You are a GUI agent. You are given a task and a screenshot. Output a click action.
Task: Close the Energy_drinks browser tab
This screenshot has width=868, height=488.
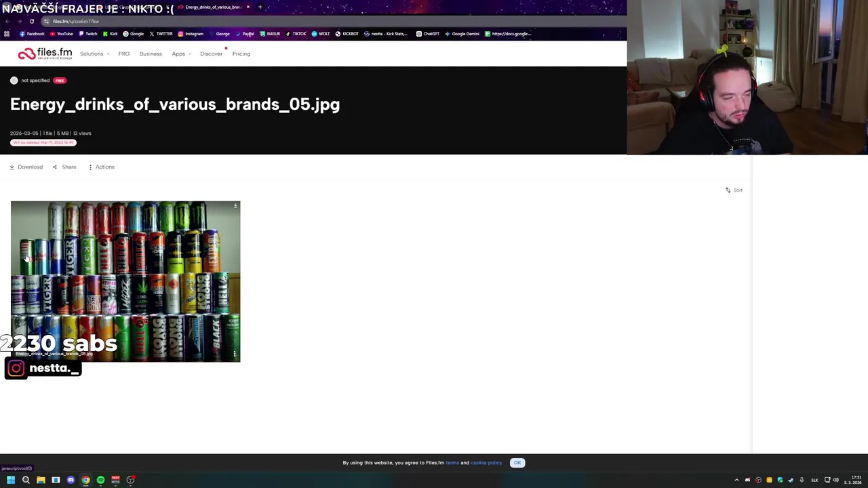(x=248, y=7)
